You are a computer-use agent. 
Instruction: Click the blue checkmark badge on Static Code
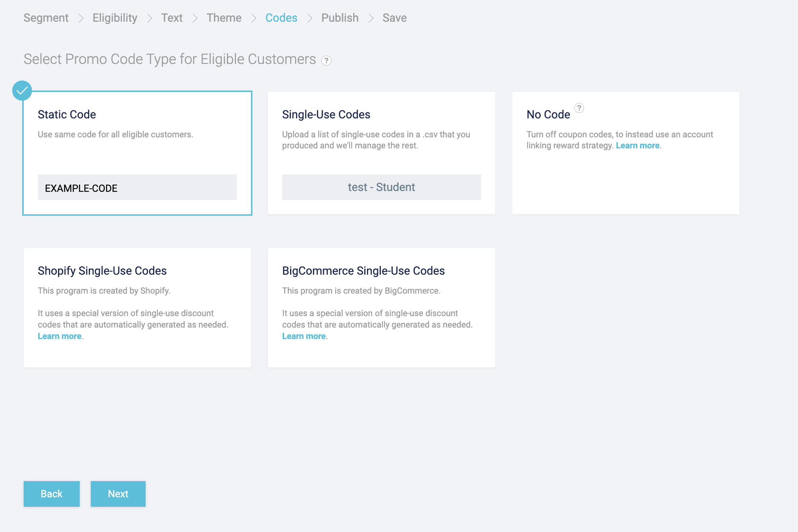(22, 91)
